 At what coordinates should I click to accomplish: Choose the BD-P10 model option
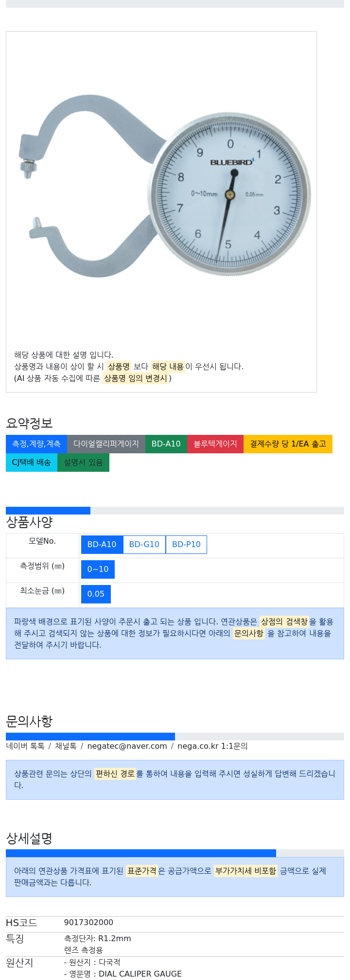coord(186,545)
